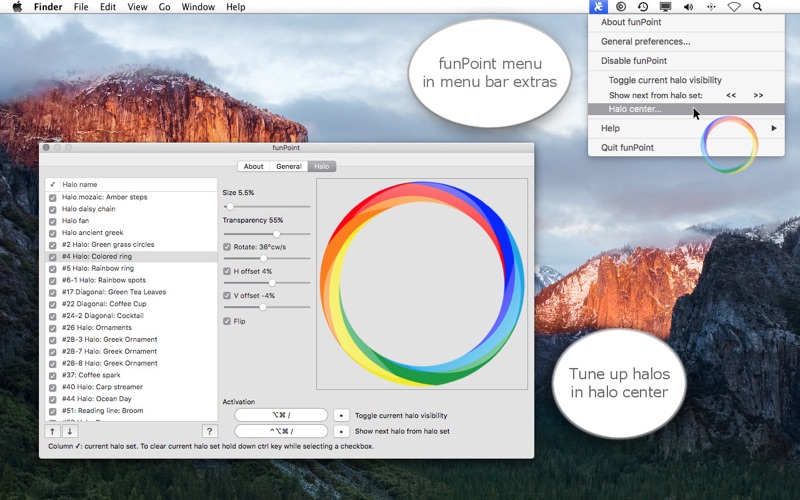Toggle #22 Diagonal: Coffee Cup checkbox

pos(53,304)
